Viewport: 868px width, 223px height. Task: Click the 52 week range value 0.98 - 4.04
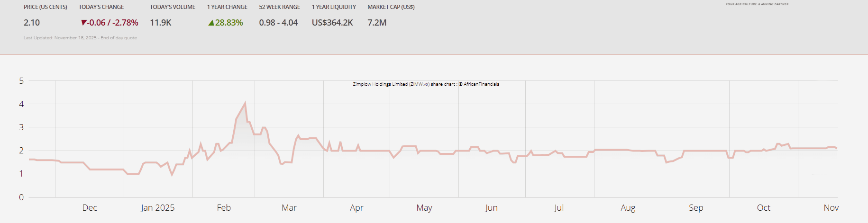(278, 23)
